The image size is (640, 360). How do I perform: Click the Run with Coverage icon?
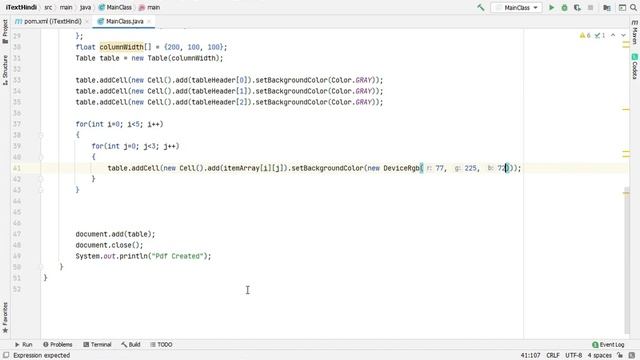[x=577, y=7]
